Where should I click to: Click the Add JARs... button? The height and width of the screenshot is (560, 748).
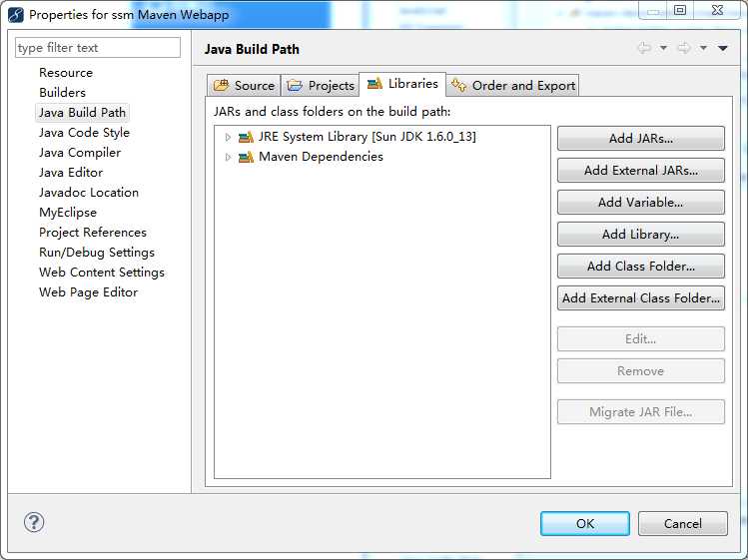click(641, 139)
